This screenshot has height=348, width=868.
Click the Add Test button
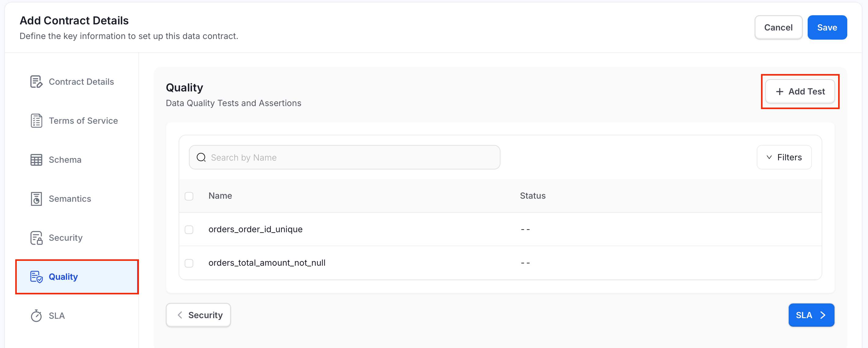pyautogui.click(x=800, y=91)
